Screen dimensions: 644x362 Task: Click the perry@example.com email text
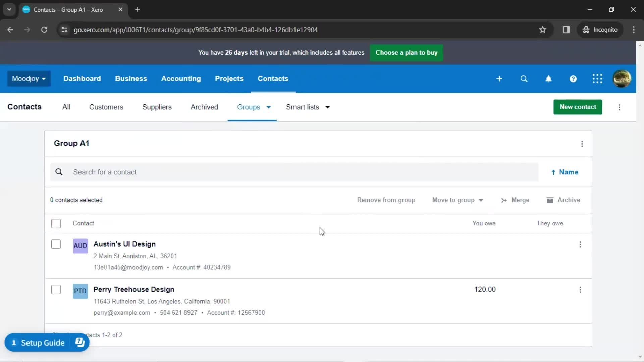coord(122,313)
